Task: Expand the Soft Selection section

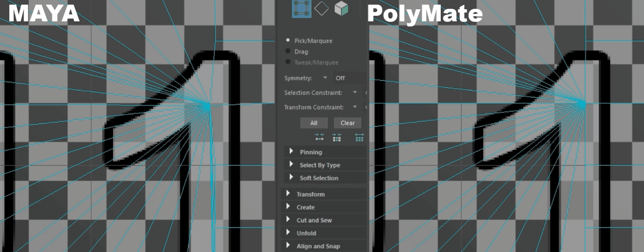Action: [291, 178]
